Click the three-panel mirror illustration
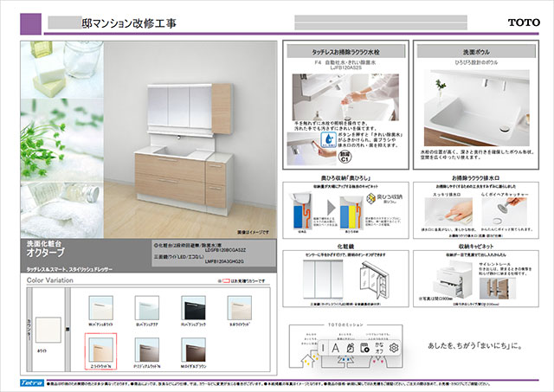 323,280
